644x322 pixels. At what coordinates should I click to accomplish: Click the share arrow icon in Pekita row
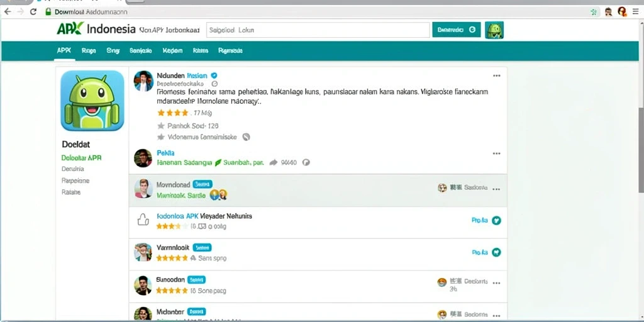click(x=274, y=163)
